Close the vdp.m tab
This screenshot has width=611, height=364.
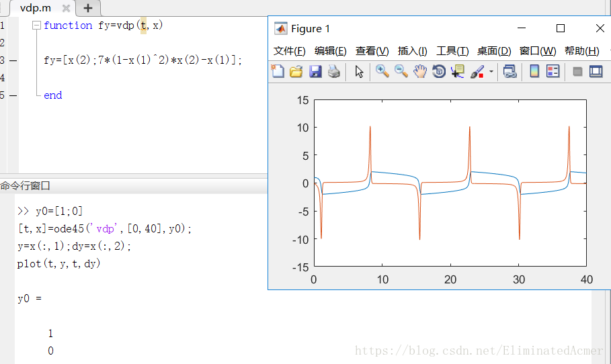[x=67, y=8]
